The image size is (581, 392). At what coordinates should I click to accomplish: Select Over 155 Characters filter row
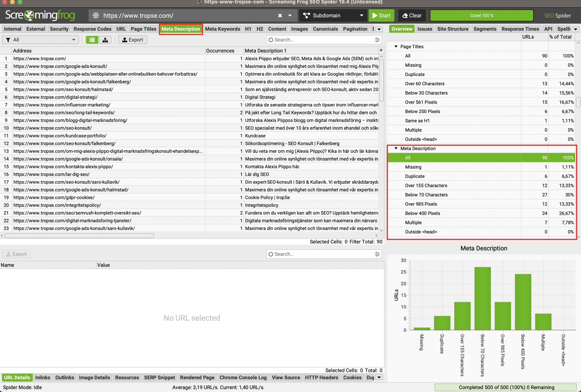click(481, 185)
